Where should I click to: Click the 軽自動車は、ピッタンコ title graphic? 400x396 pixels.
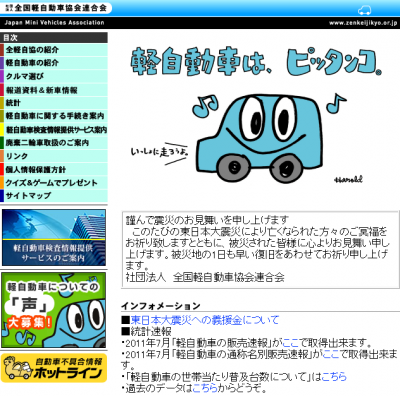coord(256,62)
